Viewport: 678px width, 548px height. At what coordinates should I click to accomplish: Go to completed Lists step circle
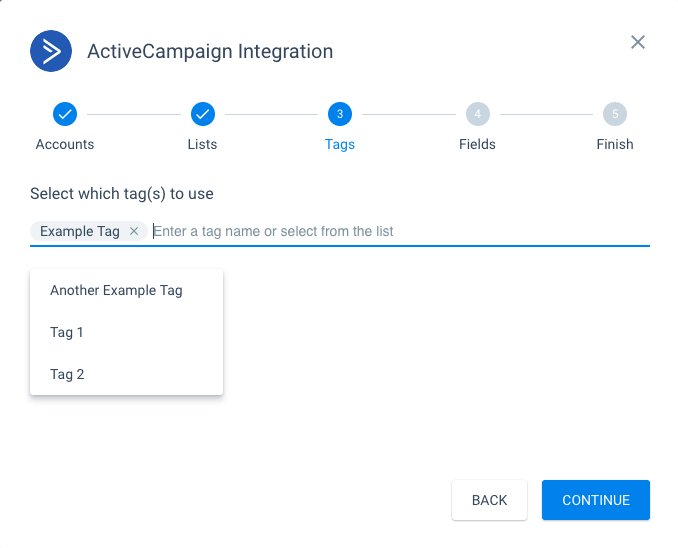(x=202, y=114)
